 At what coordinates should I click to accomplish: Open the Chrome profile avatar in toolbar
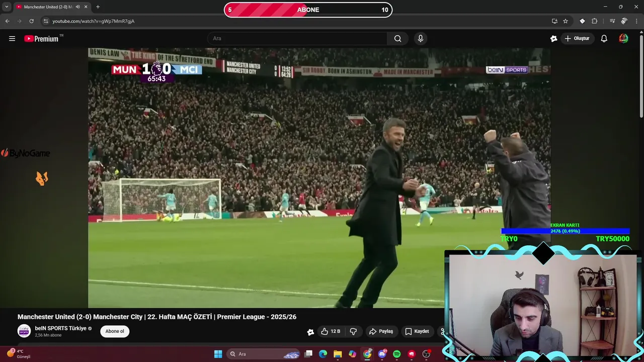click(x=624, y=21)
